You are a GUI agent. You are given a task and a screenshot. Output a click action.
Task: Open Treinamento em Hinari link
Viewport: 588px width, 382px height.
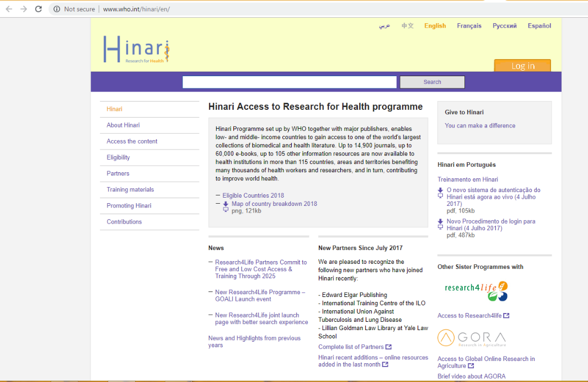tap(468, 180)
